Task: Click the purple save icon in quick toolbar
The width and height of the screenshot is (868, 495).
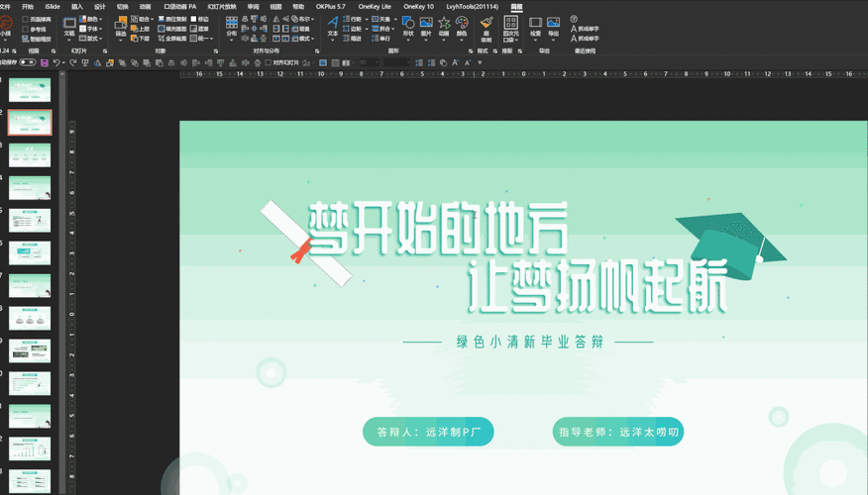Action: point(45,62)
